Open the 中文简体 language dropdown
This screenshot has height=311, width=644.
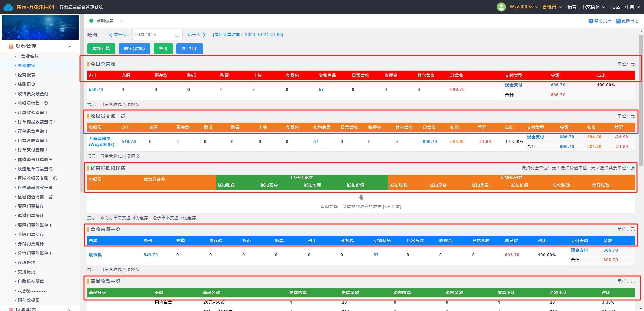point(593,7)
